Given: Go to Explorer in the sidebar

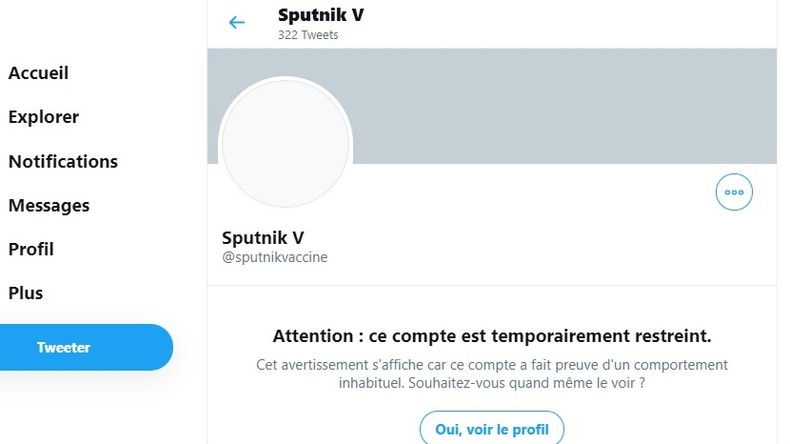Looking at the screenshot, I should click(43, 117).
